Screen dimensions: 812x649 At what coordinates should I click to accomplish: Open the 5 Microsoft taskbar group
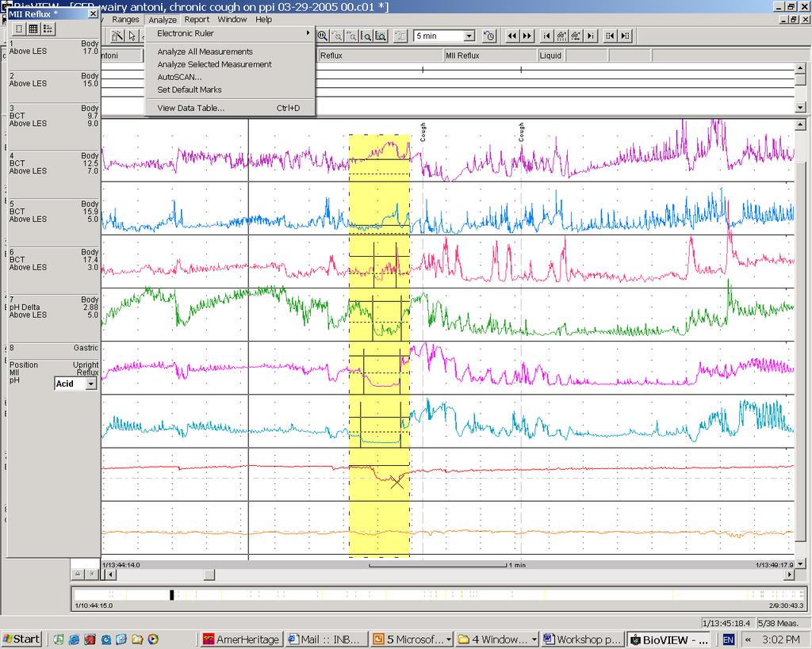(412, 639)
